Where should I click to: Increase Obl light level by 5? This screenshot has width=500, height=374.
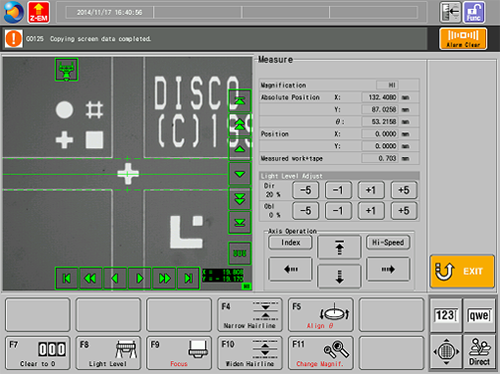[x=404, y=211]
